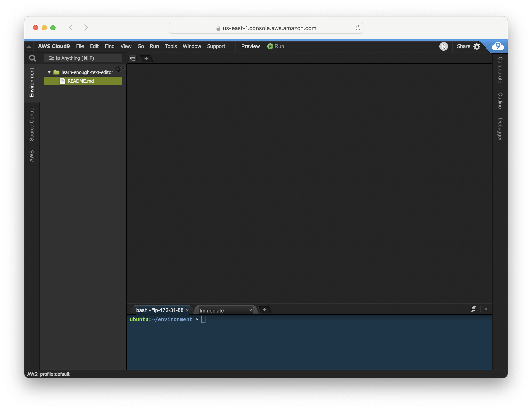Toggle the Outline right panel

pyautogui.click(x=500, y=101)
